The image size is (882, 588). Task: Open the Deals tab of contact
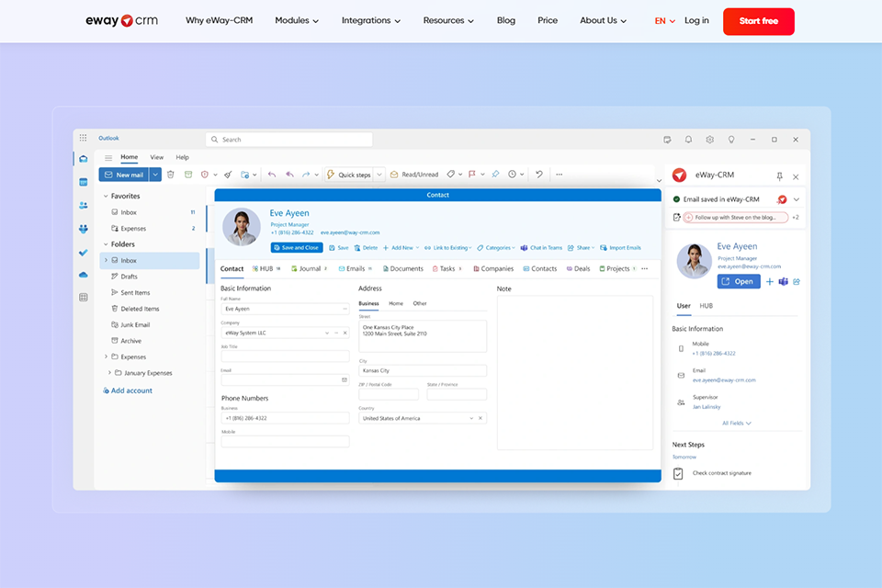pyautogui.click(x=578, y=269)
